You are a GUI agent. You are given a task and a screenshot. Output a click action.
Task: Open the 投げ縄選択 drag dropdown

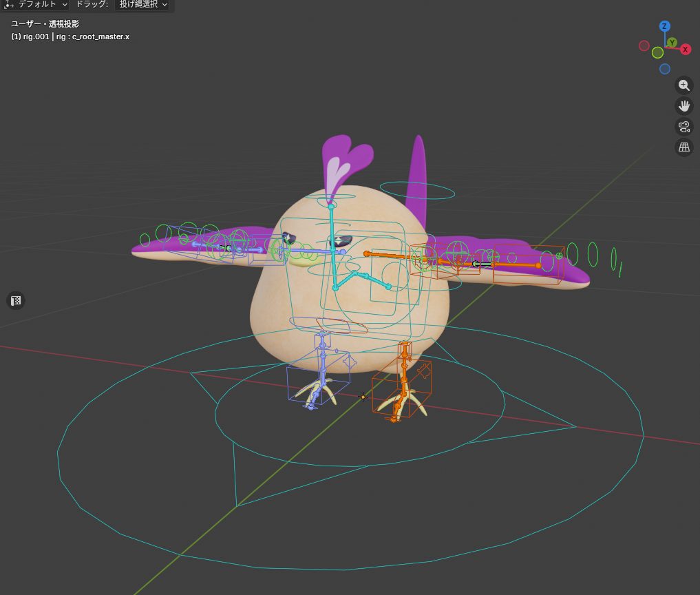tap(143, 4)
